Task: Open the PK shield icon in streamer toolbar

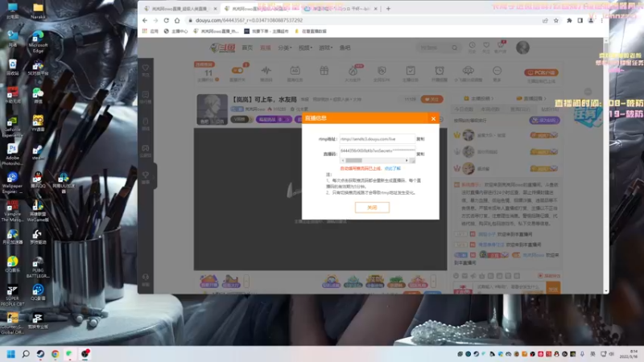Action: (x=382, y=71)
